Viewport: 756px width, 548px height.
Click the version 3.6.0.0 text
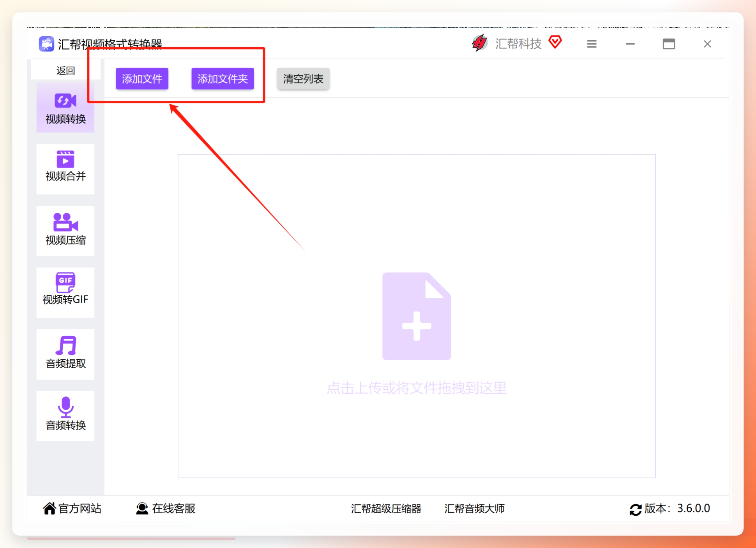tap(693, 508)
